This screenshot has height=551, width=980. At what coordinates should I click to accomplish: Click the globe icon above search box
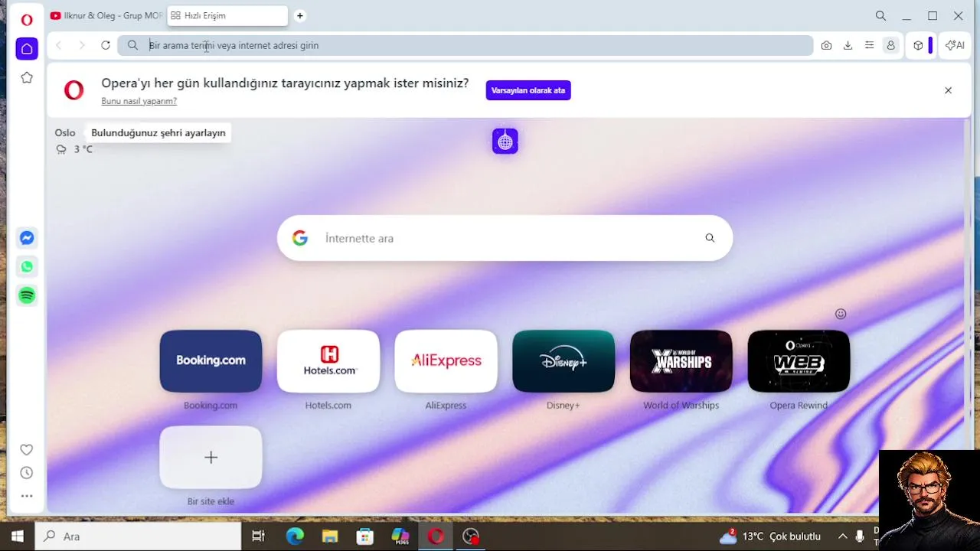click(x=505, y=141)
